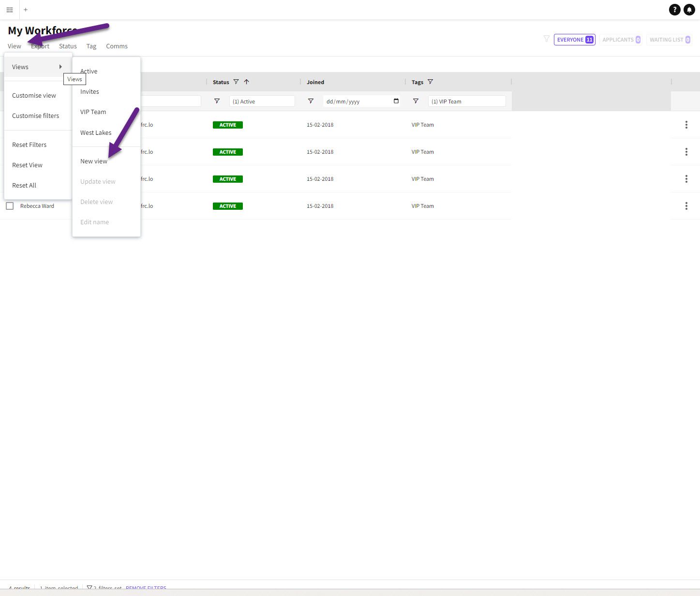Open the help question mark icon
Screen dimensions: 700x596
click(674, 10)
